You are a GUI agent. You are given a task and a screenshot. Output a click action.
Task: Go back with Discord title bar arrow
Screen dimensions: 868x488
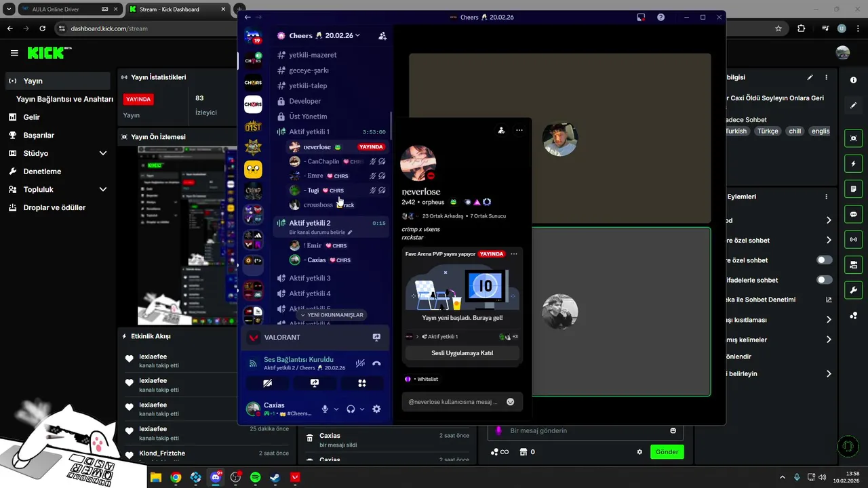[248, 17]
